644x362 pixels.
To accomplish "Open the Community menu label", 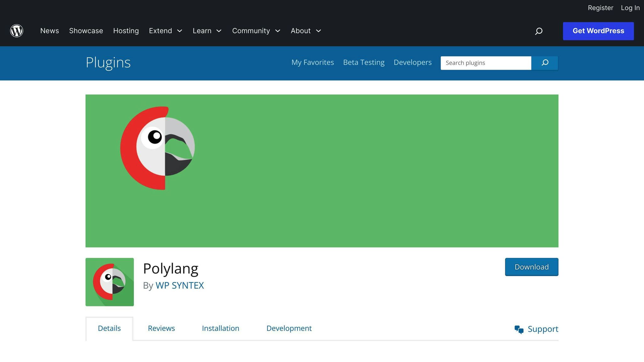I will tap(251, 31).
